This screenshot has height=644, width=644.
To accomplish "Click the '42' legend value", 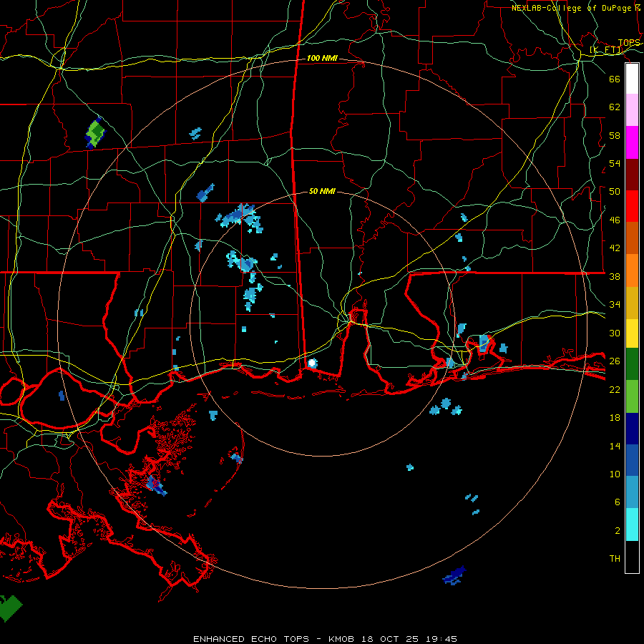I will (615, 248).
